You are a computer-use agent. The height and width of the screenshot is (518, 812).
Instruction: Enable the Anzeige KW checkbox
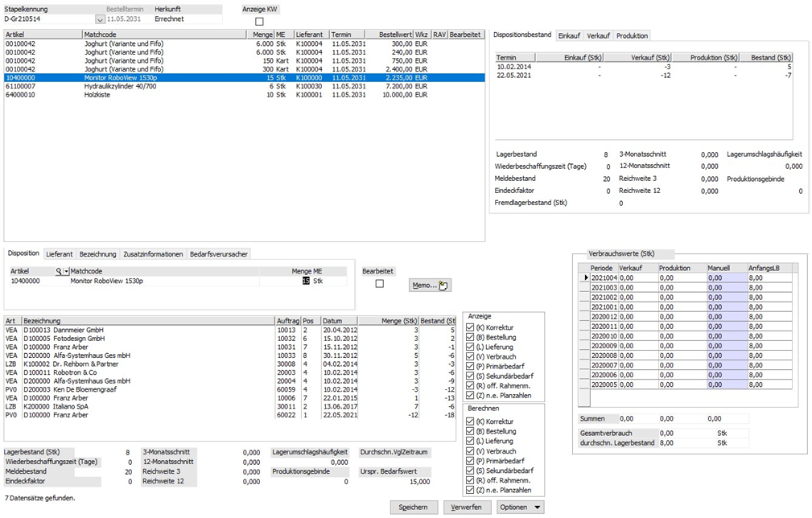[259, 22]
